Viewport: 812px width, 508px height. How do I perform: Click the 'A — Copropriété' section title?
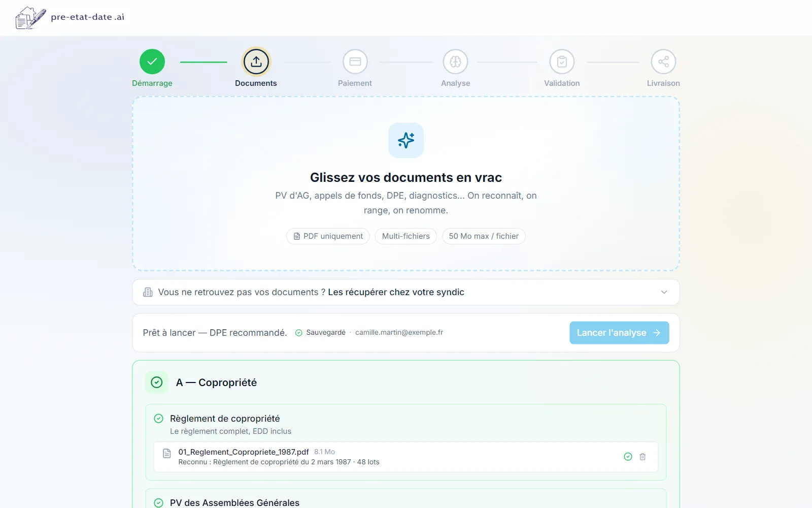216,383
